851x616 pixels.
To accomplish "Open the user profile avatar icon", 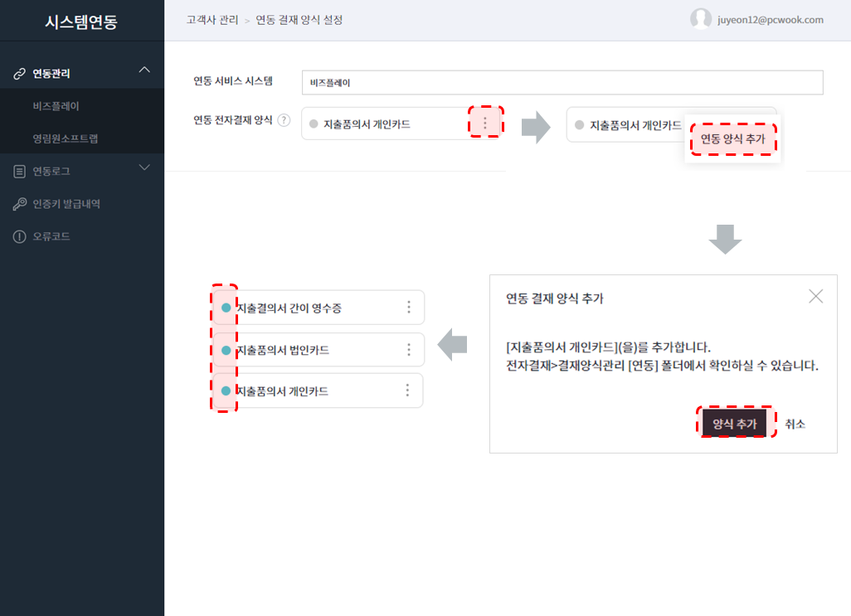I will (701, 19).
